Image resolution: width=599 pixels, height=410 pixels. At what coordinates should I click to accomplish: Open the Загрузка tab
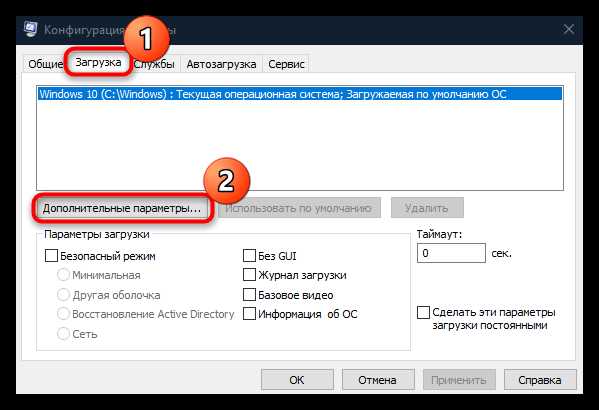(98, 62)
